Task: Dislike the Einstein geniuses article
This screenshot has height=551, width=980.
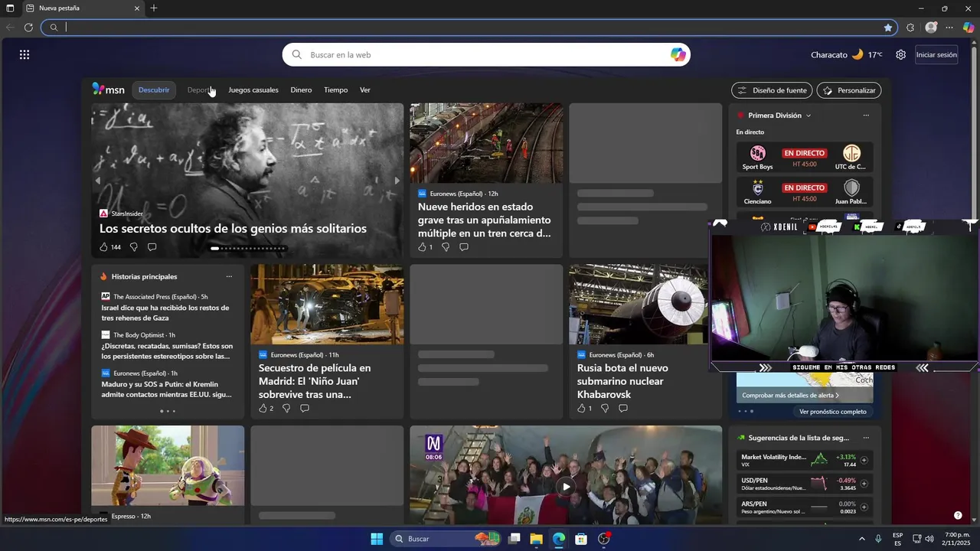Action: [133, 247]
